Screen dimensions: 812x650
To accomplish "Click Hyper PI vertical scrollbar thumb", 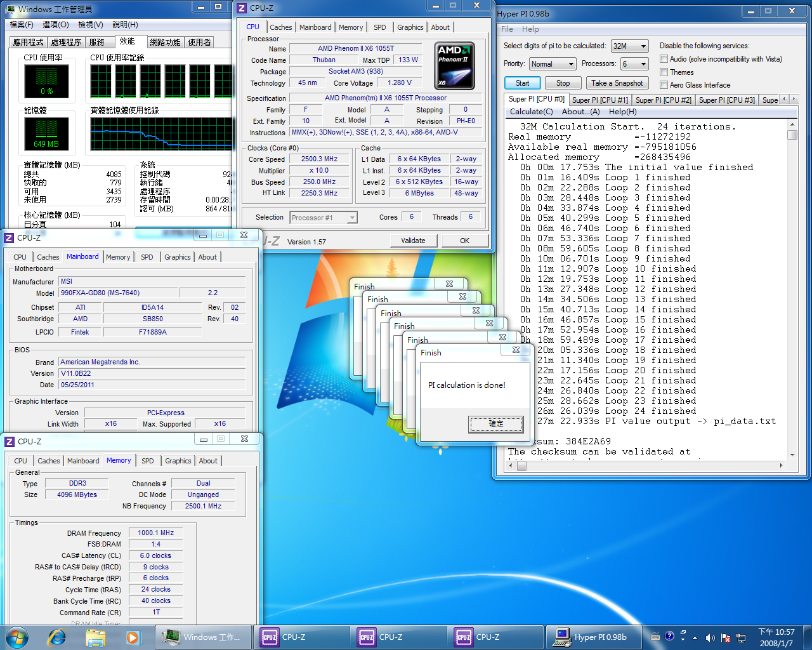I will click(x=792, y=135).
